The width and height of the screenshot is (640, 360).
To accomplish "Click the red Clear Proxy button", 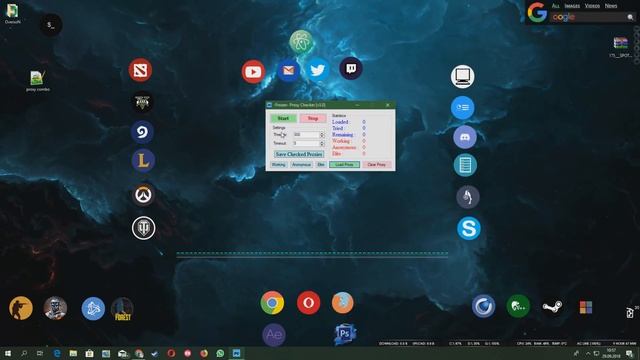I will click(376, 164).
